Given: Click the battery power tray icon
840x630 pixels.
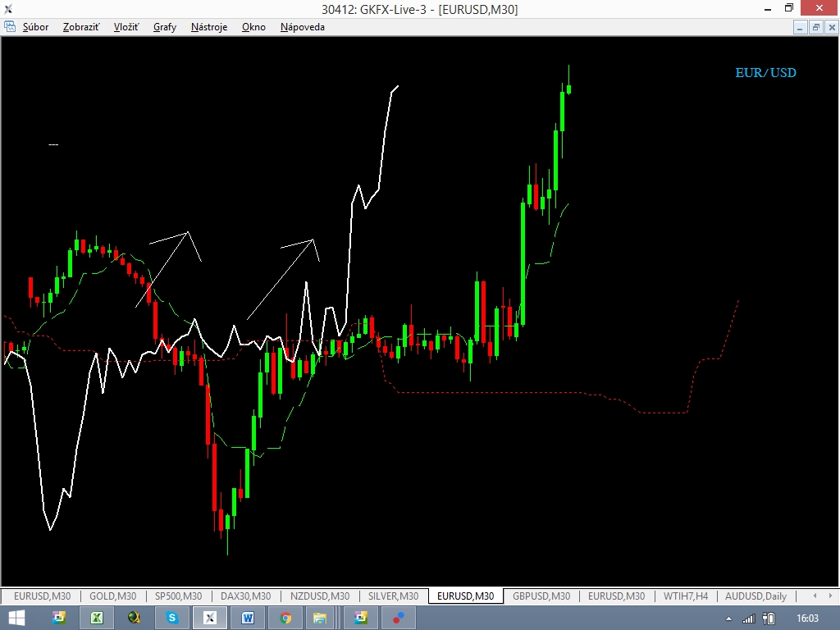Looking at the screenshot, I should 769,619.
